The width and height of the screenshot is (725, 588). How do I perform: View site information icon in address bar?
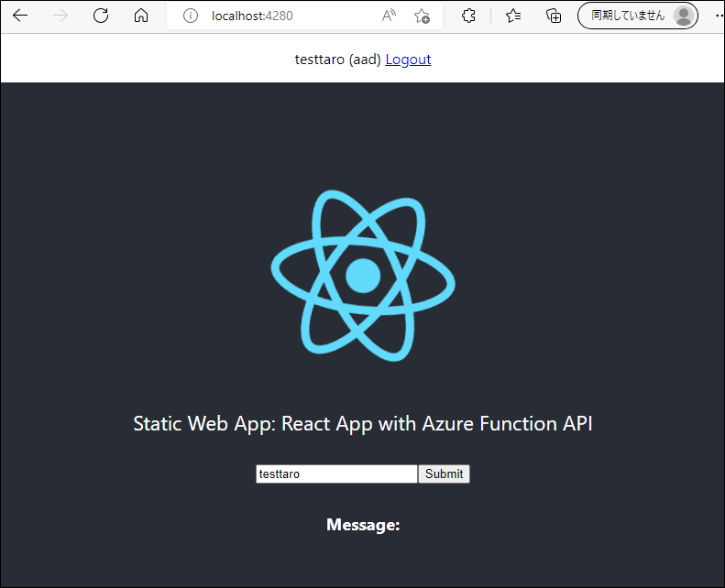click(x=191, y=16)
